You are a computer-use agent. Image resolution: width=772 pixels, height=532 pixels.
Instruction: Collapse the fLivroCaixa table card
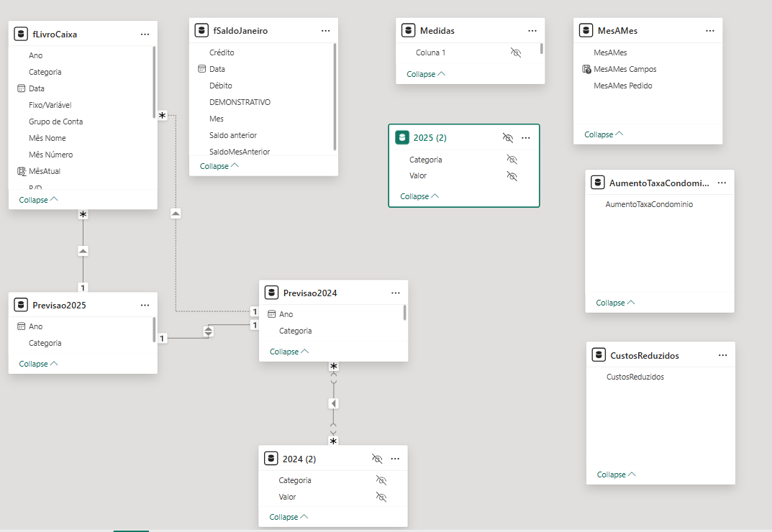click(x=38, y=200)
